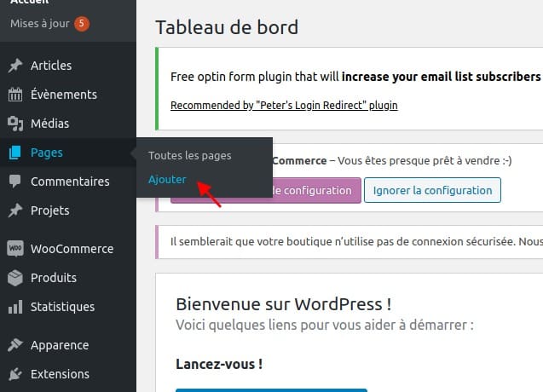The height and width of the screenshot is (392, 543).
Task: Choose Toutes les pages in submenu
Action: [190, 155]
